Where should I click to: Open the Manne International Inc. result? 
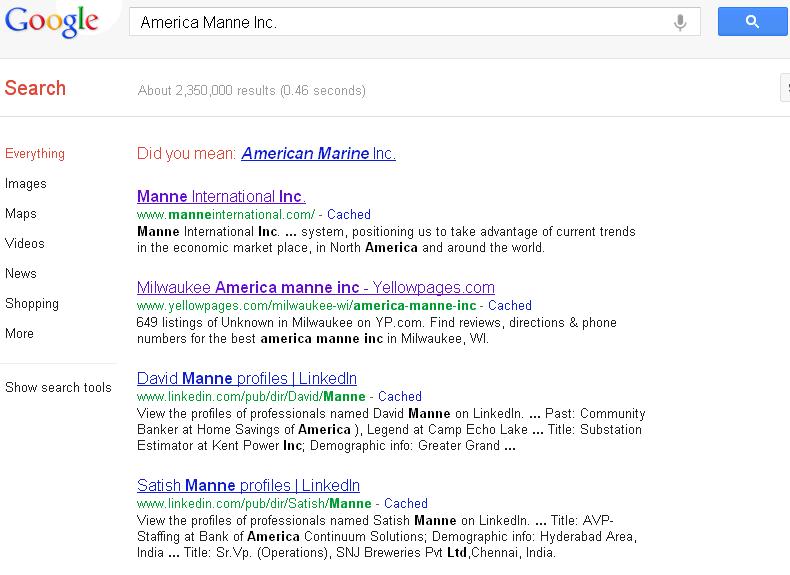(221, 196)
